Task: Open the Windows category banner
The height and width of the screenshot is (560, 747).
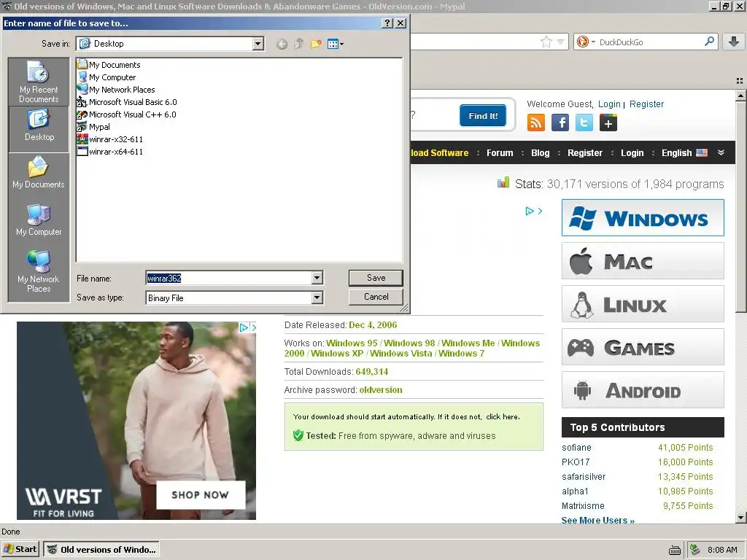Action: coord(643,218)
